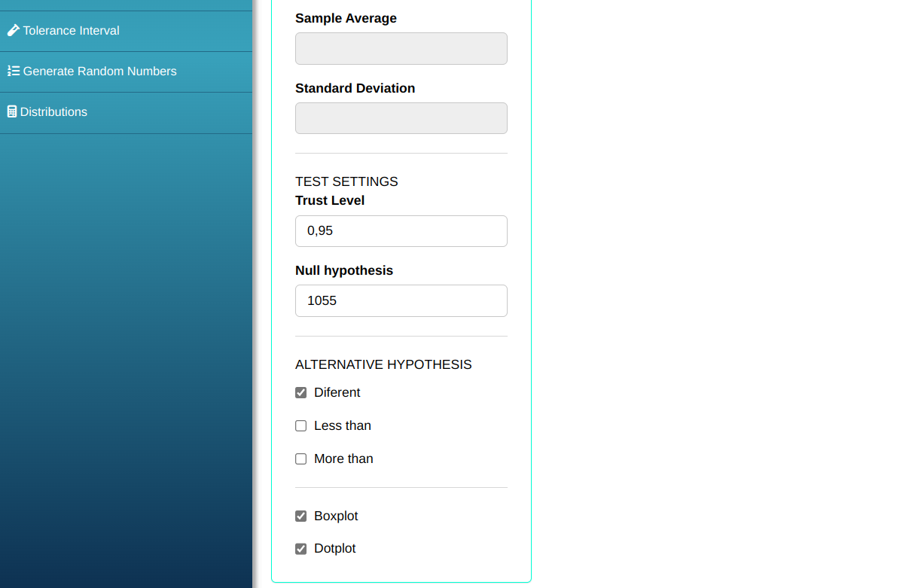
Task: Click the calculator icon beside Distributions
Action: pos(12,112)
